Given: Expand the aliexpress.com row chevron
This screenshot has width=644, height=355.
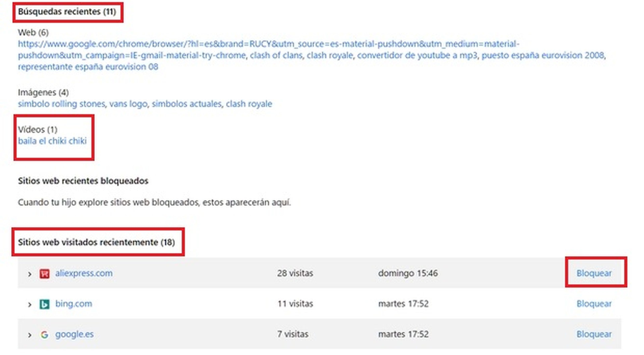Looking at the screenshot, I should [x=30, y=274].
